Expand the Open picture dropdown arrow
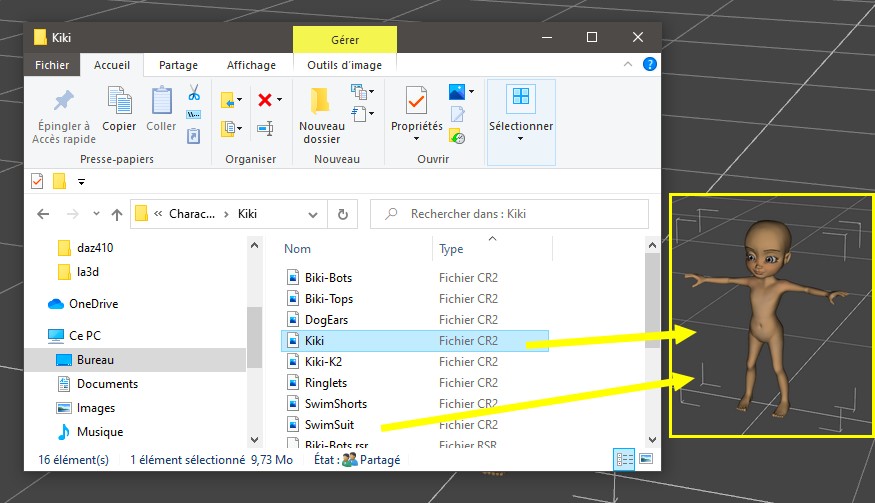Viewport: 875px width, 503px height. coord(472,92)
